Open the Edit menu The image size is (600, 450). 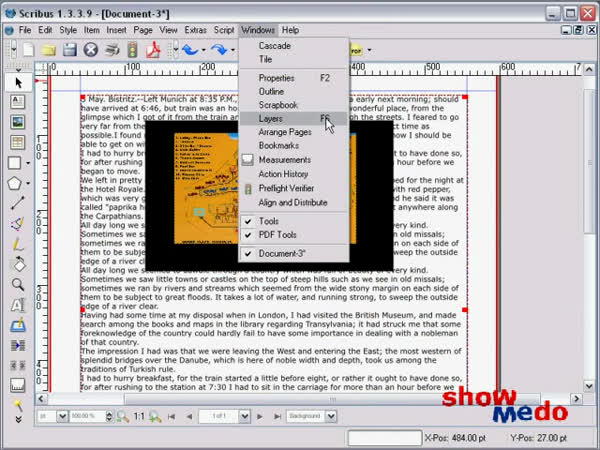tap(45, 30)
